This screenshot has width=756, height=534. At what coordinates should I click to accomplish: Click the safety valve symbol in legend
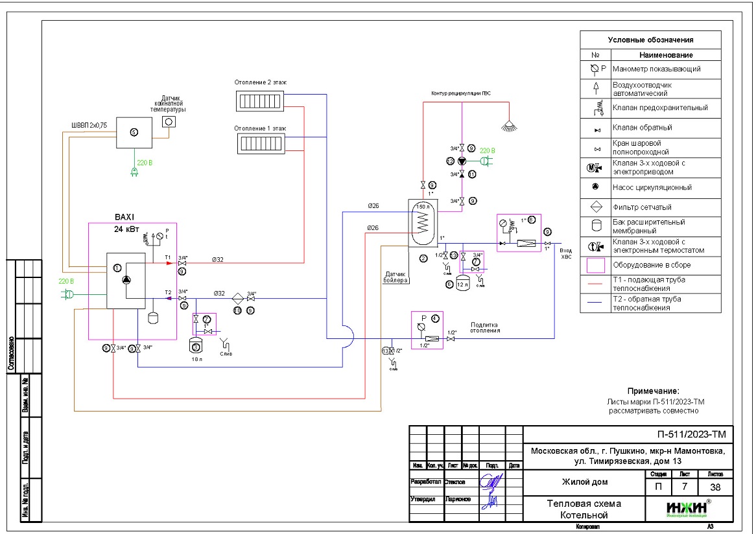(x=595, y=108)
